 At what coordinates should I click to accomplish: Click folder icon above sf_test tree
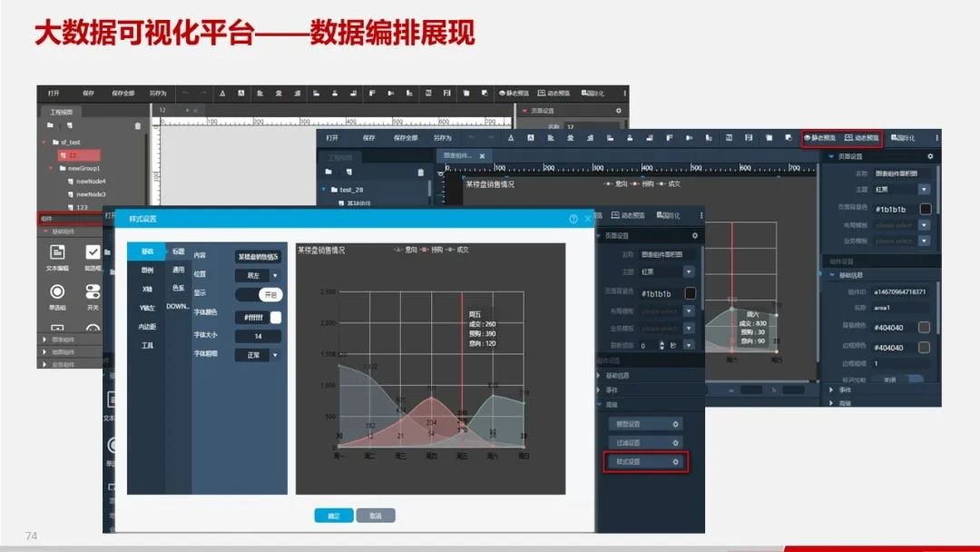click(x=50, y=125)
